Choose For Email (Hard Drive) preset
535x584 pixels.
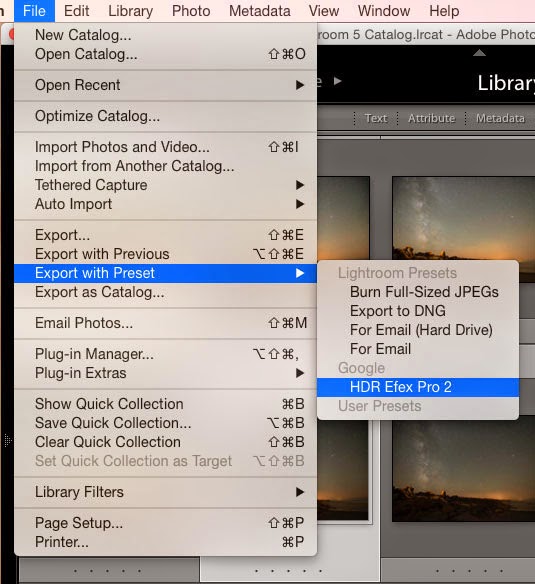coord(418,330)
